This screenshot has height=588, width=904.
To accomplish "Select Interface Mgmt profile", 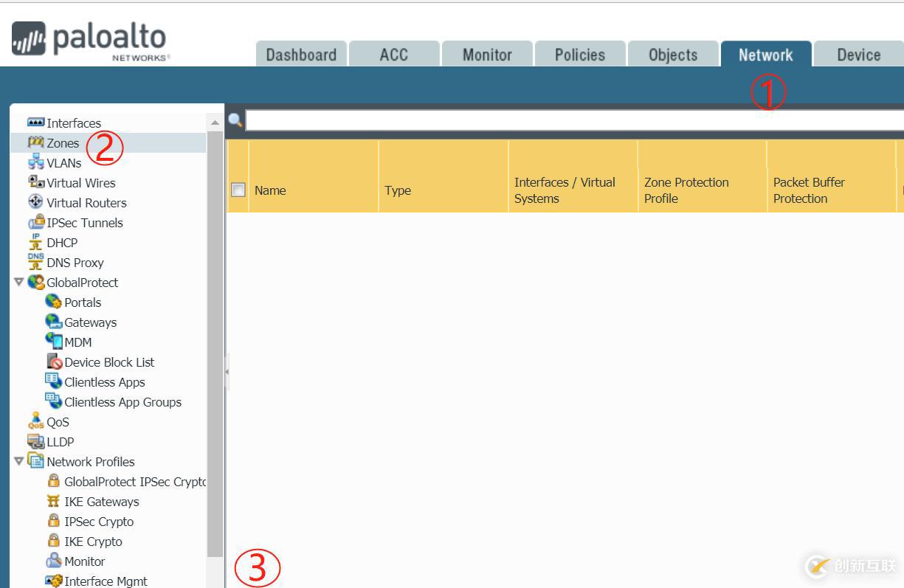I will click(x=106, y=581).
